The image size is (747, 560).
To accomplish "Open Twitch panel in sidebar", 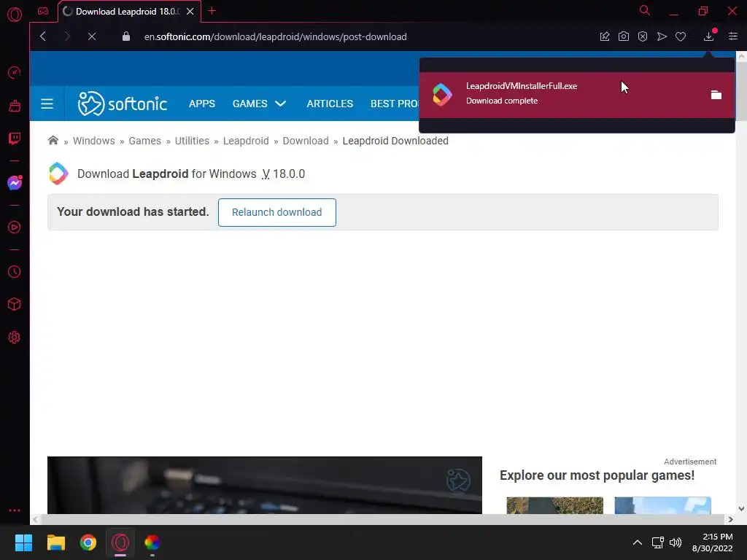I will (x=15, y=139).
